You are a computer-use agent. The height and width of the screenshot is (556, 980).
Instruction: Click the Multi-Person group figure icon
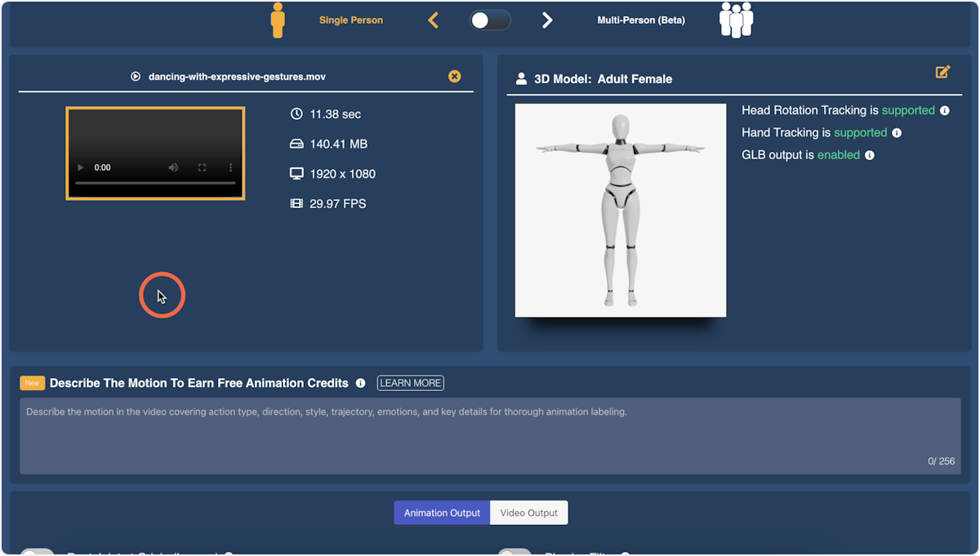click(x=736, y=20)
